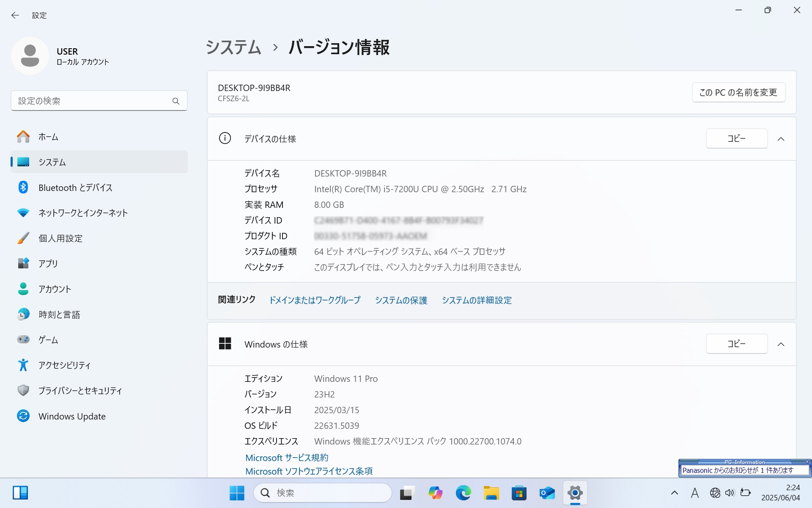Click the OS build 22631.5039 value
Viewport: 812px width, 508px height.
point(337,426)
